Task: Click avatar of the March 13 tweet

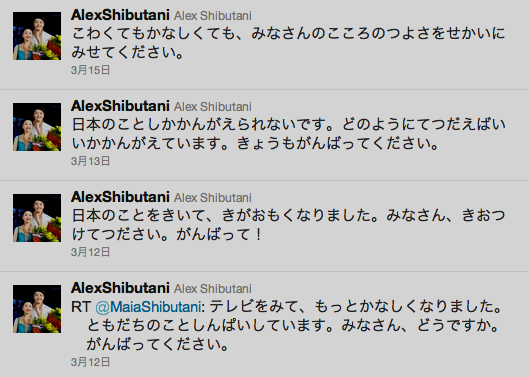Action: tap(37, 127)
